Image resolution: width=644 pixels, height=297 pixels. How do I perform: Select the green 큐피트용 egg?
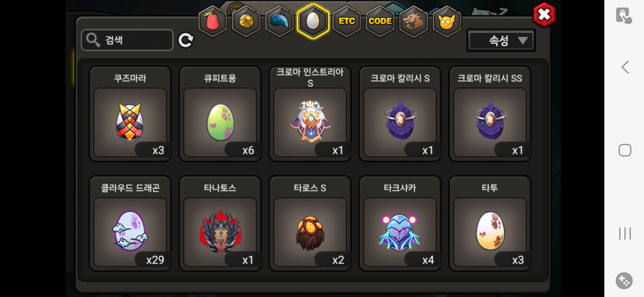tap(220, 114)
